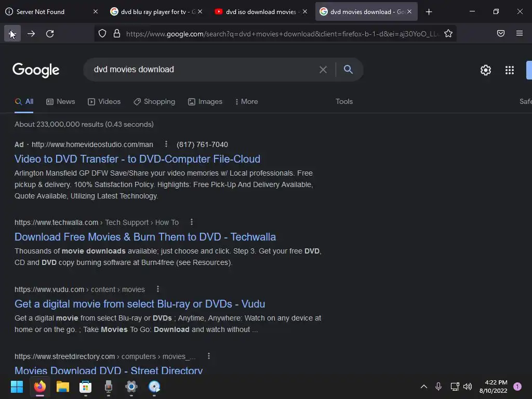Go back to the previous page
Viewport: 532px width, 399px height.
pos(12,33)
